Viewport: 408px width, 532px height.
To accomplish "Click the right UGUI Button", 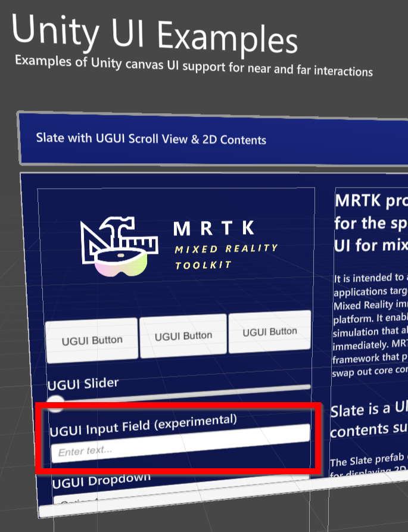I will coord(270,331).
